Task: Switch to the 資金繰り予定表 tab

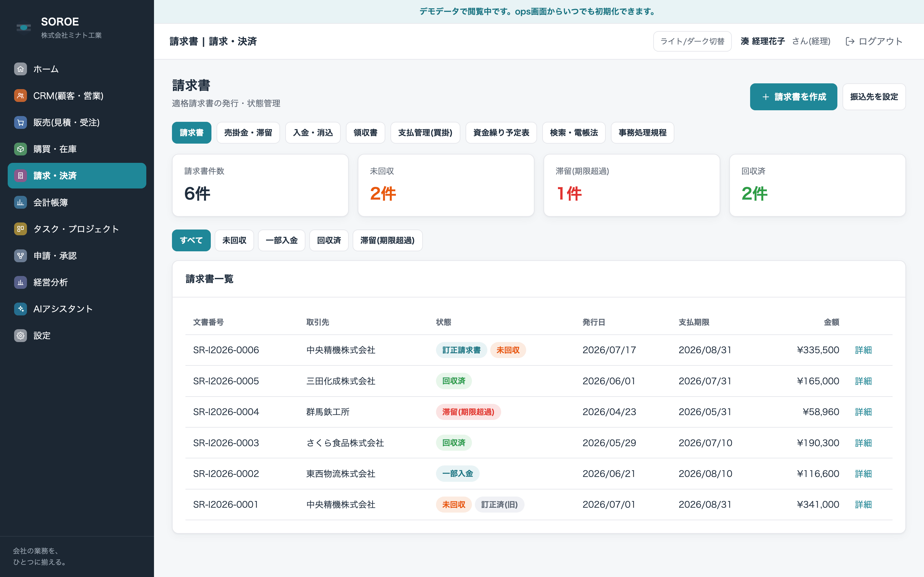Action: coord(501,133)
